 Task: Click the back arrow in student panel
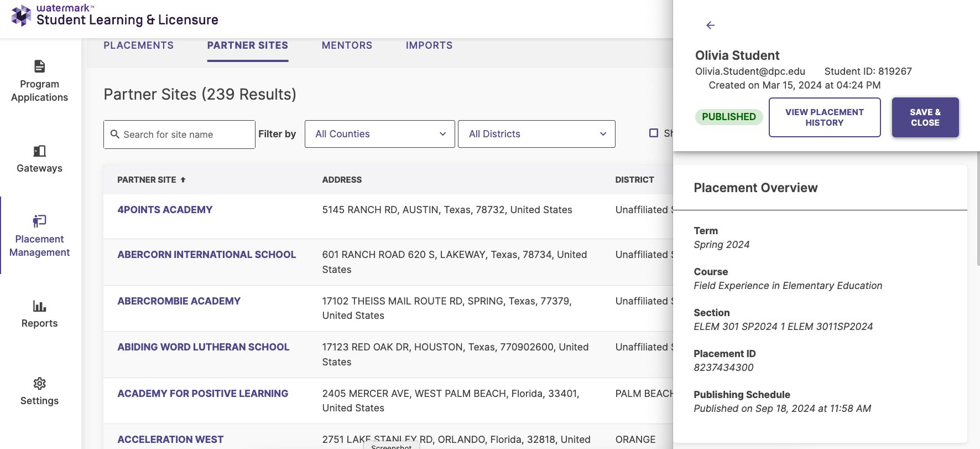coord(711,25)
